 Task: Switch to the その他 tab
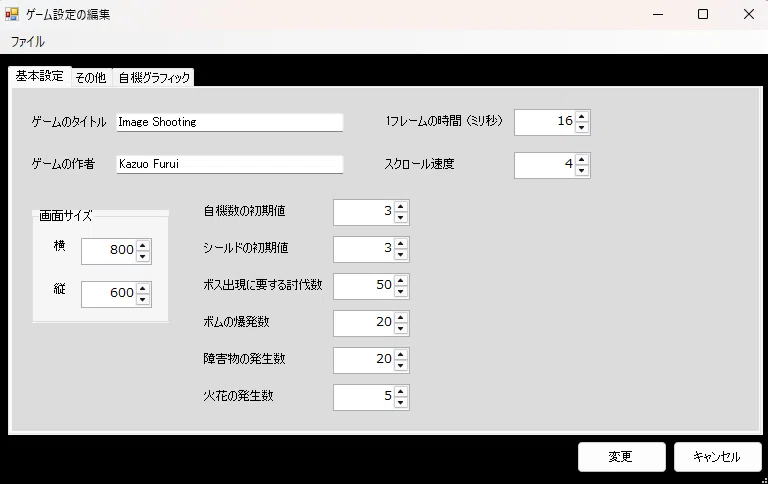click(91, 77)
